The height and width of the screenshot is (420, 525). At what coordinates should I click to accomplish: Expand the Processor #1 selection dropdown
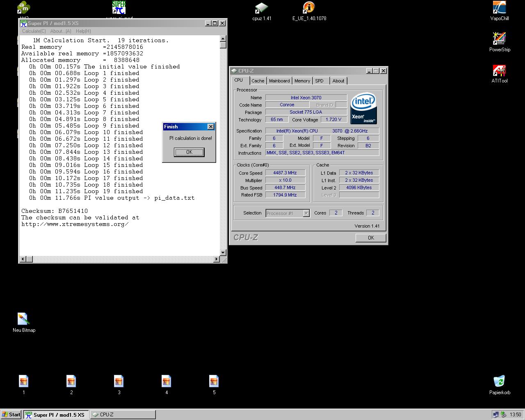click(306, 213)
